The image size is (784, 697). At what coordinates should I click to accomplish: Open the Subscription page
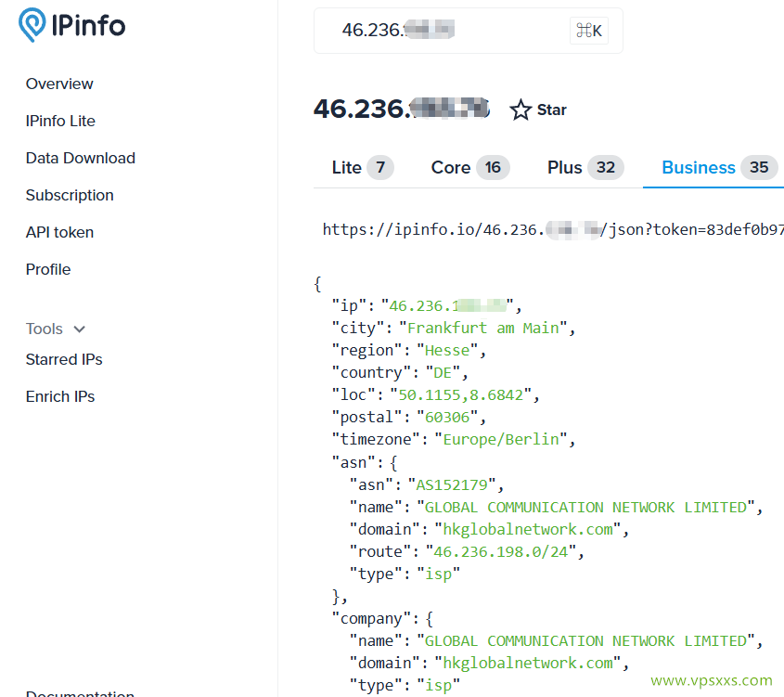[70, 195]
